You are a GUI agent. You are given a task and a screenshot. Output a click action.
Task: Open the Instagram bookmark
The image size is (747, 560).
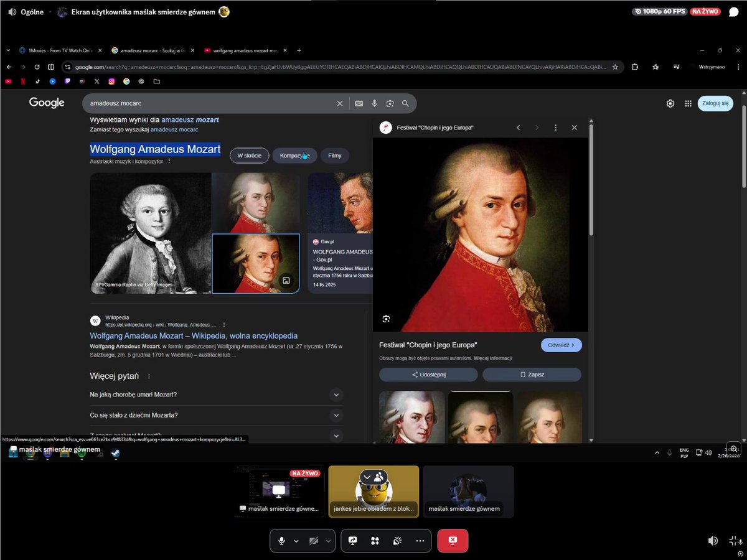coord(112,81)
